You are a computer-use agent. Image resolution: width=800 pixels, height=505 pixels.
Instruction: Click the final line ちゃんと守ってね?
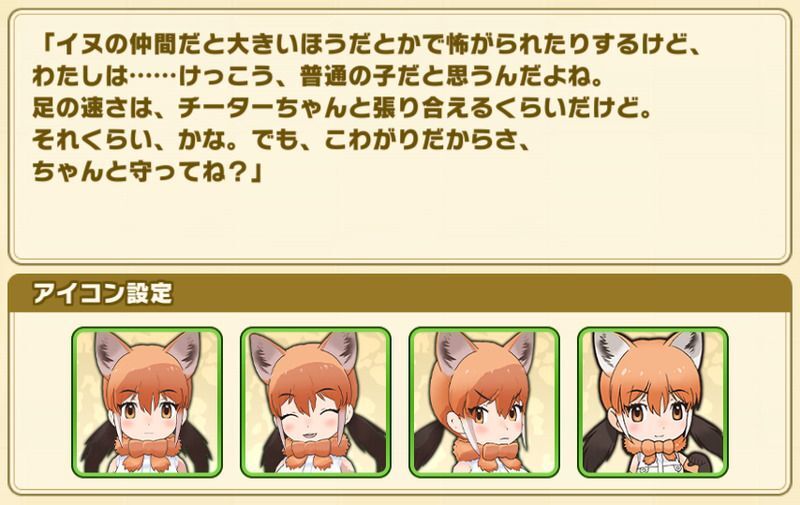[x=147, y=172]
